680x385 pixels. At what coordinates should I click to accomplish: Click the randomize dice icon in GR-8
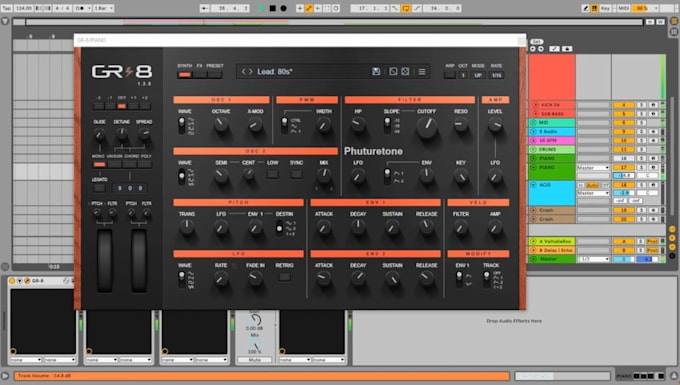(405, 72)
